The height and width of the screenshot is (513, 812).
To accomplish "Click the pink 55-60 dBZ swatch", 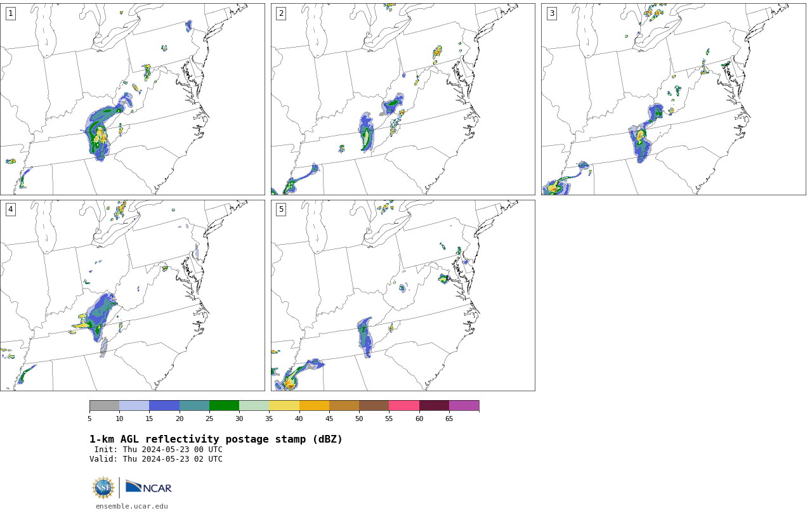I will [404, 406].
